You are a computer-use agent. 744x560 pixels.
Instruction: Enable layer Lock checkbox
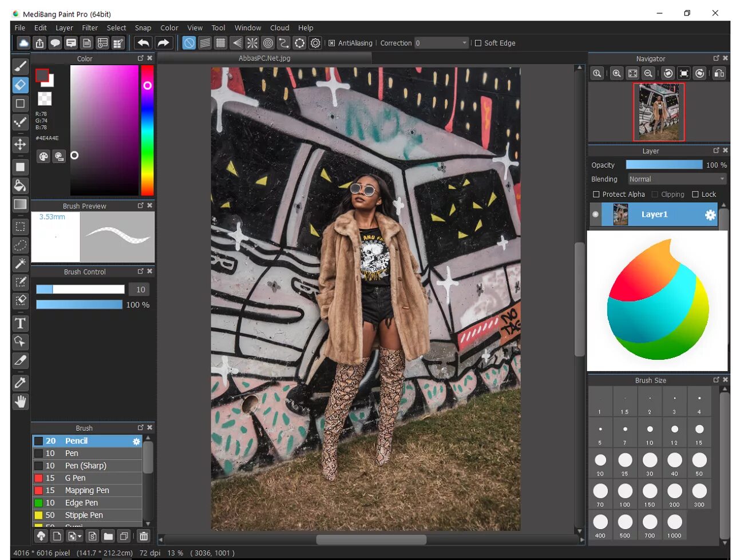695,194
